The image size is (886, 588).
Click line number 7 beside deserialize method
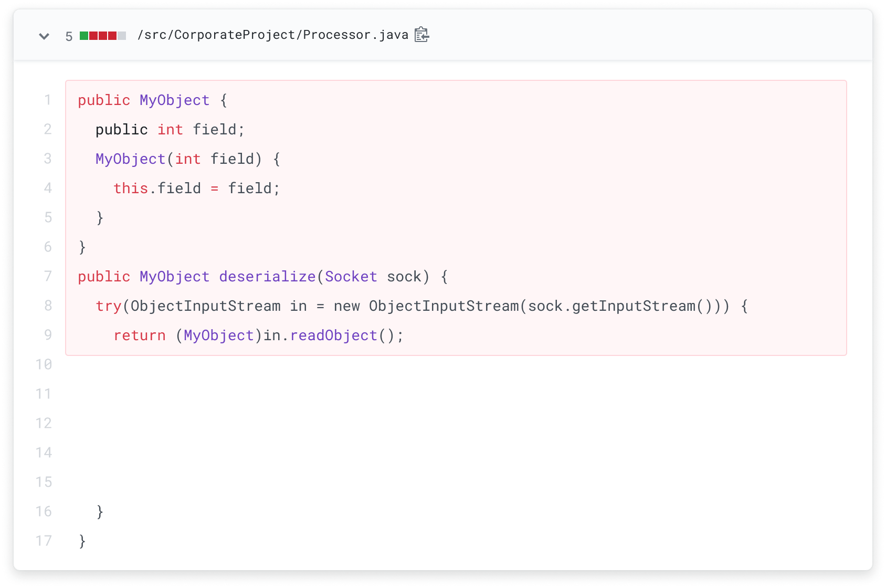pos(48,276)
